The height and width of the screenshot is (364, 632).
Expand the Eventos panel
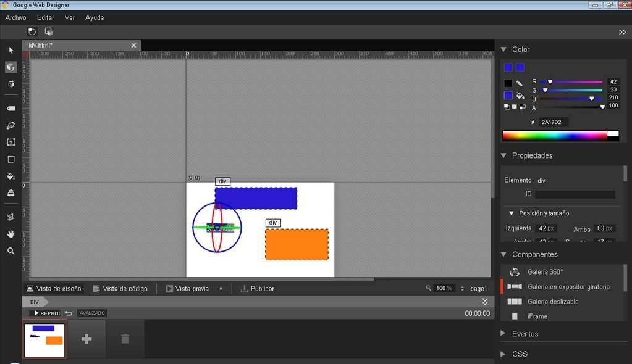point(503,333)
